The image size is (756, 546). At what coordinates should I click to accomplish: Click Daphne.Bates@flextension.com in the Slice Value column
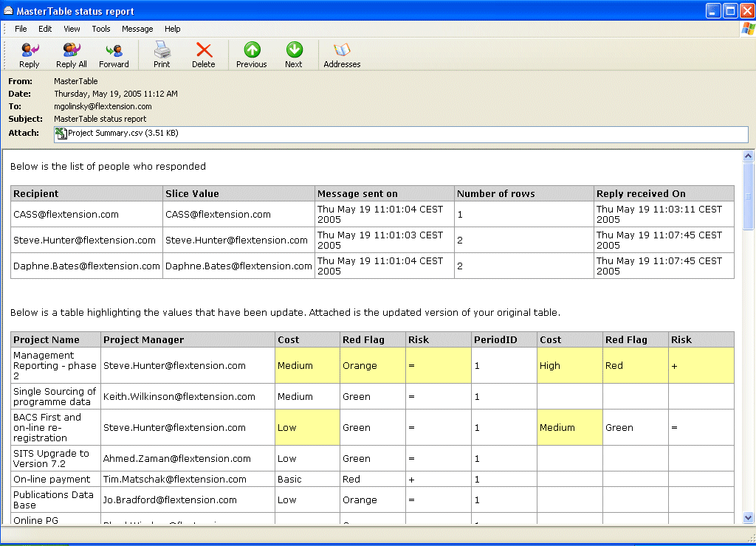238,266
